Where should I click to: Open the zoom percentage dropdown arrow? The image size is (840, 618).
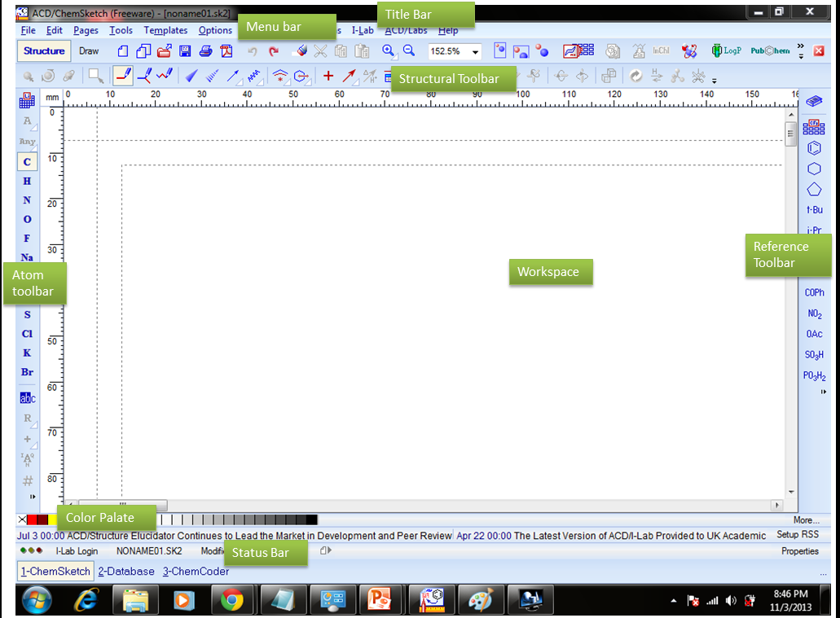475,51
